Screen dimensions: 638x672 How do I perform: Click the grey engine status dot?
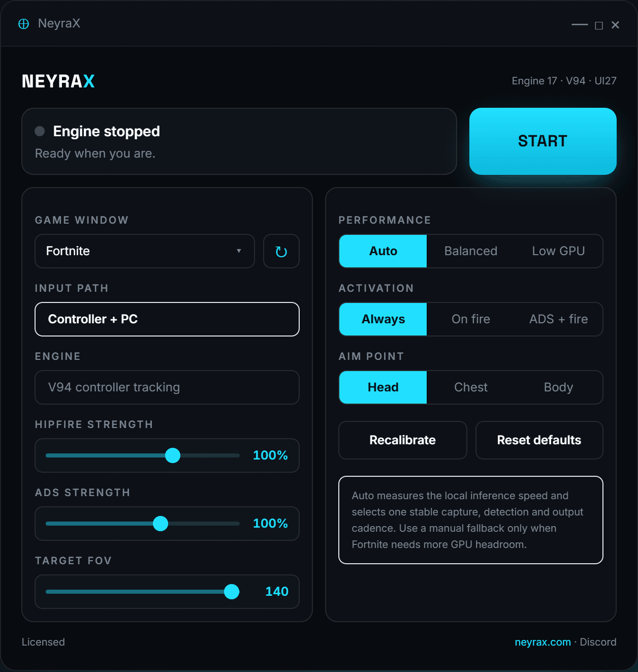click(x=40, y=131)
